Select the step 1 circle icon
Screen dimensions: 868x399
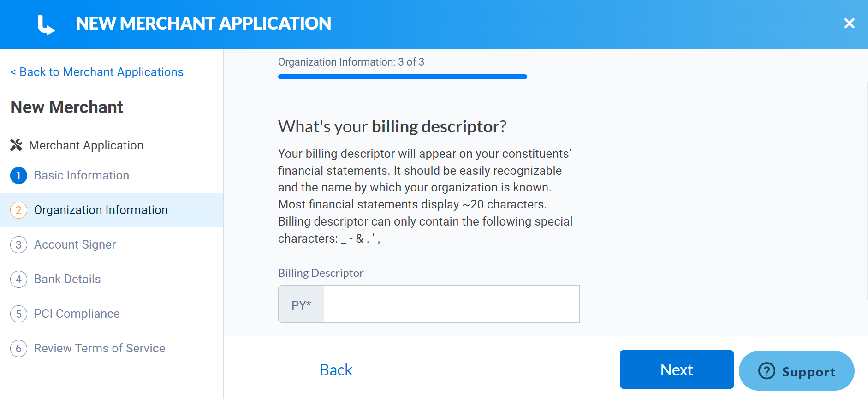[18, 175]
